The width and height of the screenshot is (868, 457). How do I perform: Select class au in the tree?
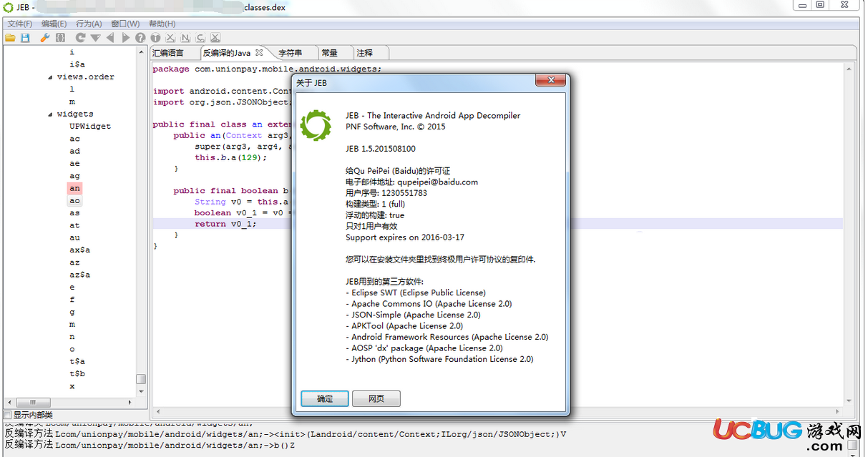75,238
